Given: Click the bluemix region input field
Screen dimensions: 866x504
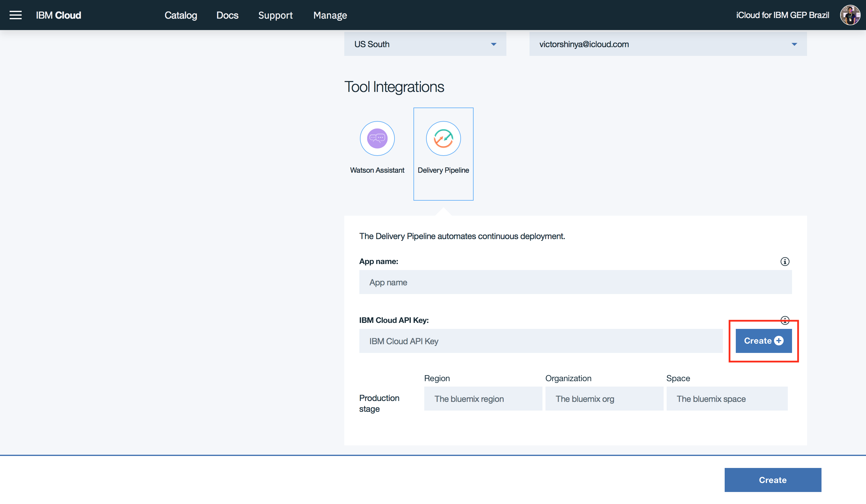Looking at the screenshot, I should tap(483, 399).
